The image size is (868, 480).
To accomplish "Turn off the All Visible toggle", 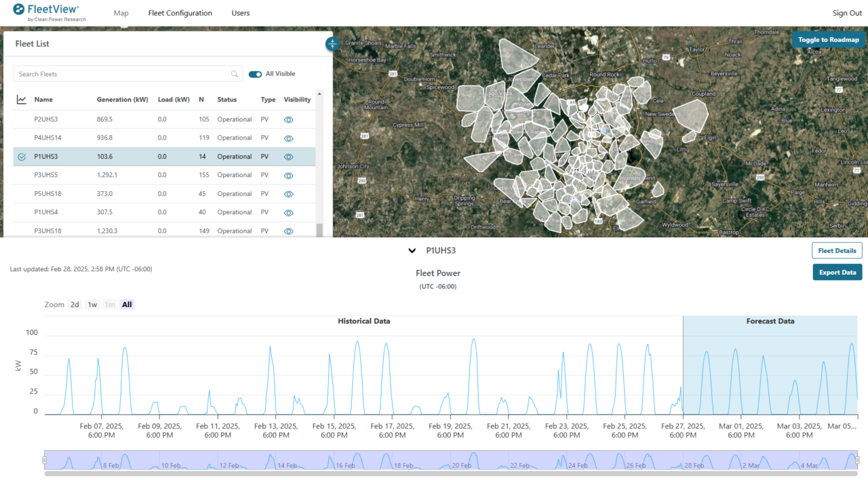I will pos(254,74).
